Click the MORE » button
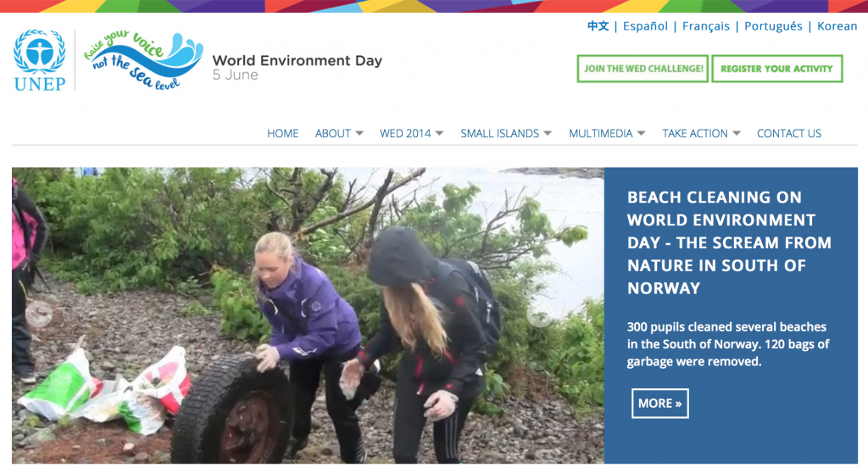The width and height of the screenshot is (868, 473). [659, 403]
